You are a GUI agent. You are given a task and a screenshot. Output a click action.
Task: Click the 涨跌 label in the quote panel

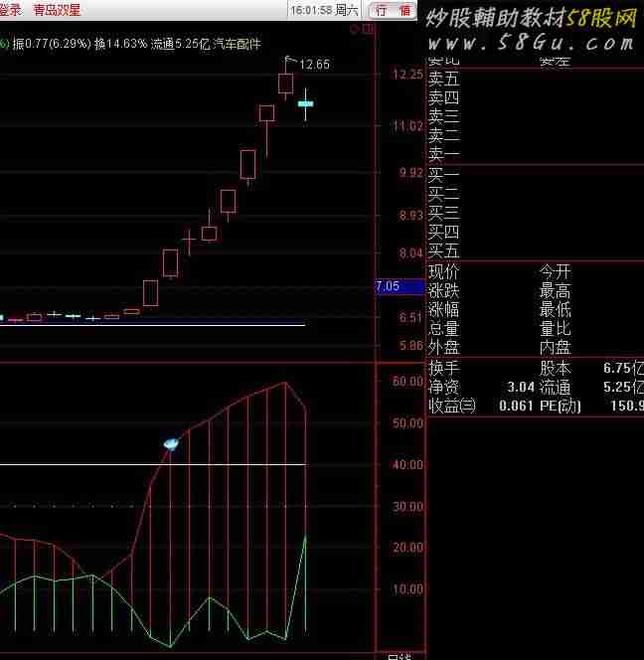click(x=443, y=291)
